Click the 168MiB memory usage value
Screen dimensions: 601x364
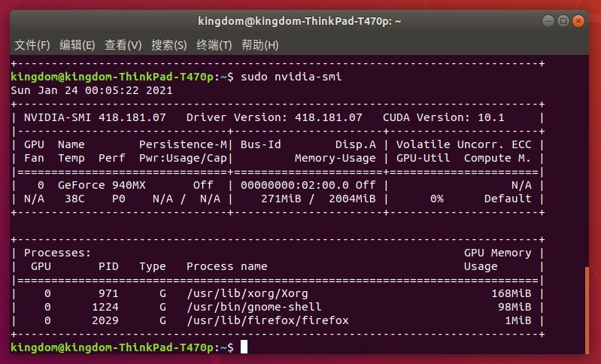point(511,293)
